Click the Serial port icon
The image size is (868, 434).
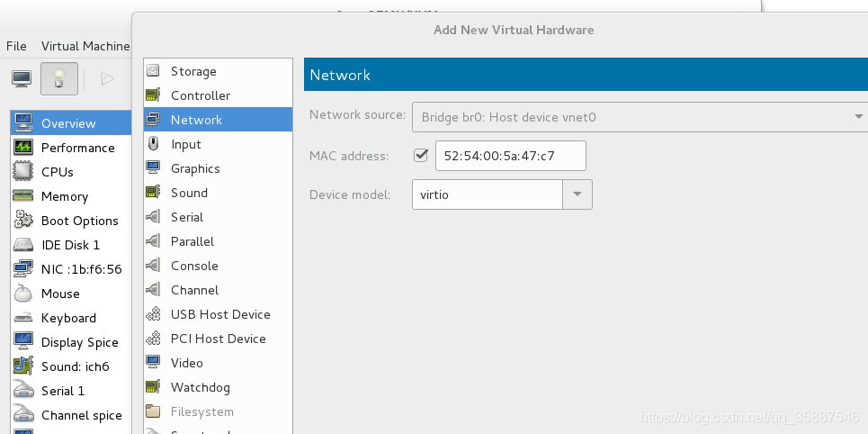pyautogui.click(x=153, y=217)
